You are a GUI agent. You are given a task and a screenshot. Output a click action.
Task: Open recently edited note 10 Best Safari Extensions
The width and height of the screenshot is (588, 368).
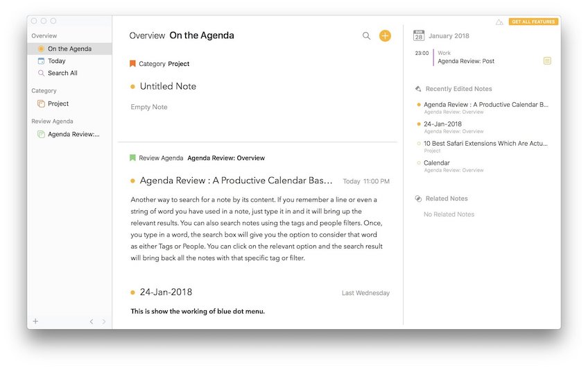(x=485, y=144)
